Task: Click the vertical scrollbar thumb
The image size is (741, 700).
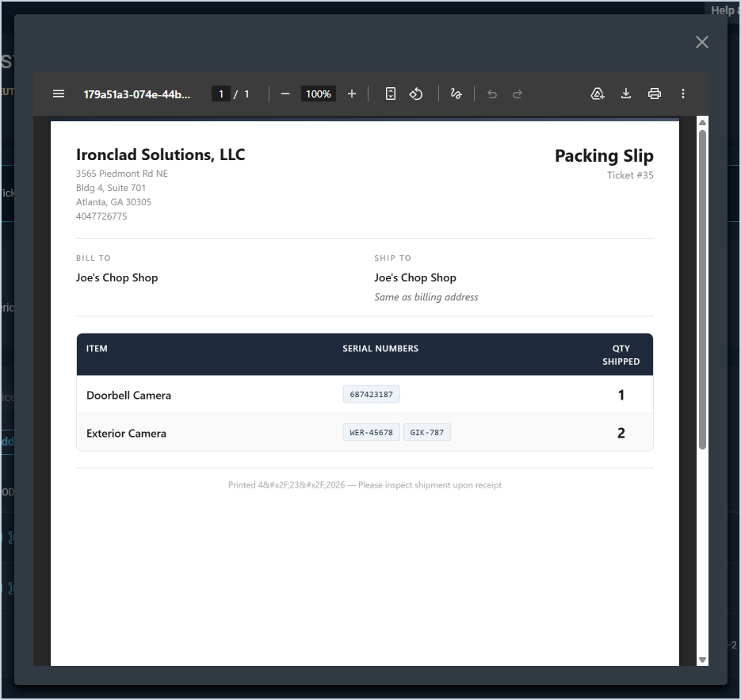Action: coord(702,289)
